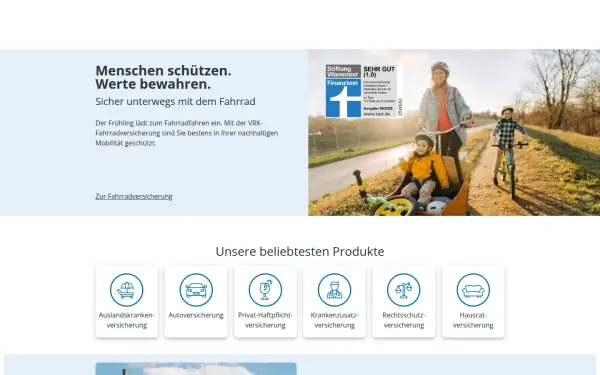Open Auslandskrankenversicherung product label
The height and width of the screenshot is (375, 600).
point(127,320)
